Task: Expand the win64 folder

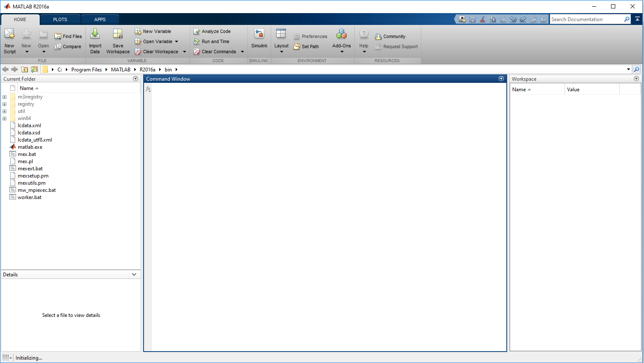Action: (4, 118)
